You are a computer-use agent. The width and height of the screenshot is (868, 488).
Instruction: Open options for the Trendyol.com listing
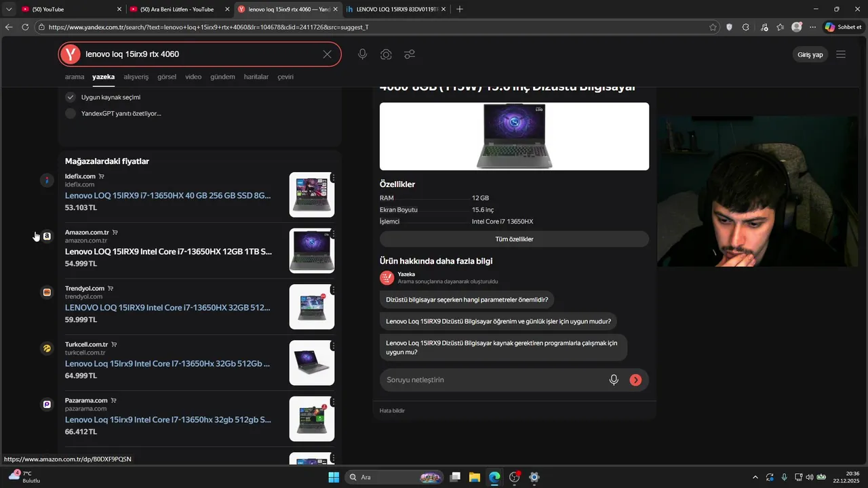[x=333, y=289]
